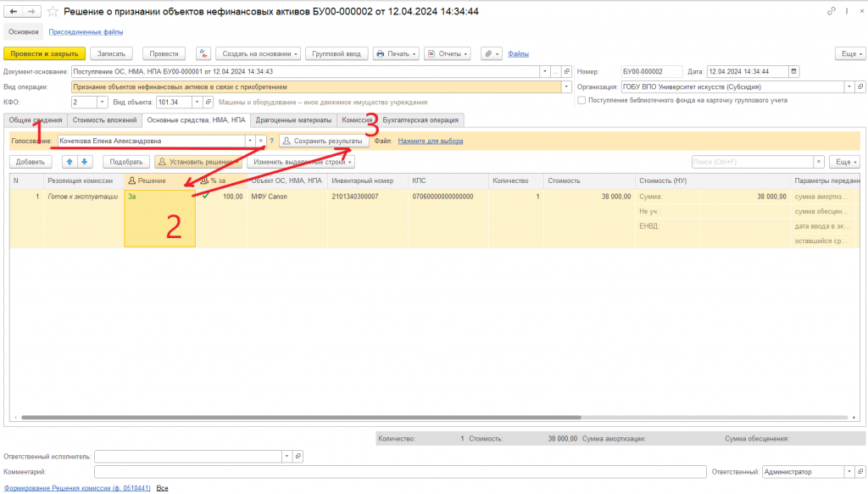Open the Организация record with open icon
The height and width of the screenshot is (494, 868).
(860, 86)
